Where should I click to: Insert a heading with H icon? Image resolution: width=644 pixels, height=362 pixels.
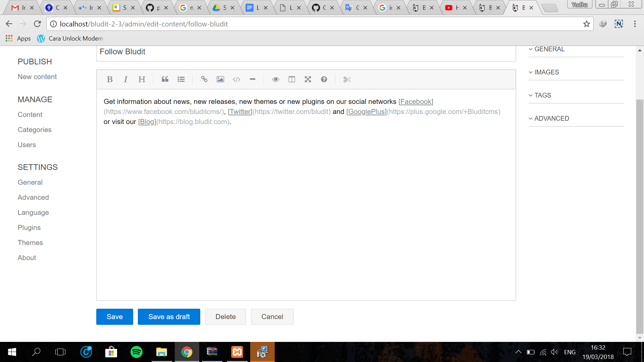(142, 79)
